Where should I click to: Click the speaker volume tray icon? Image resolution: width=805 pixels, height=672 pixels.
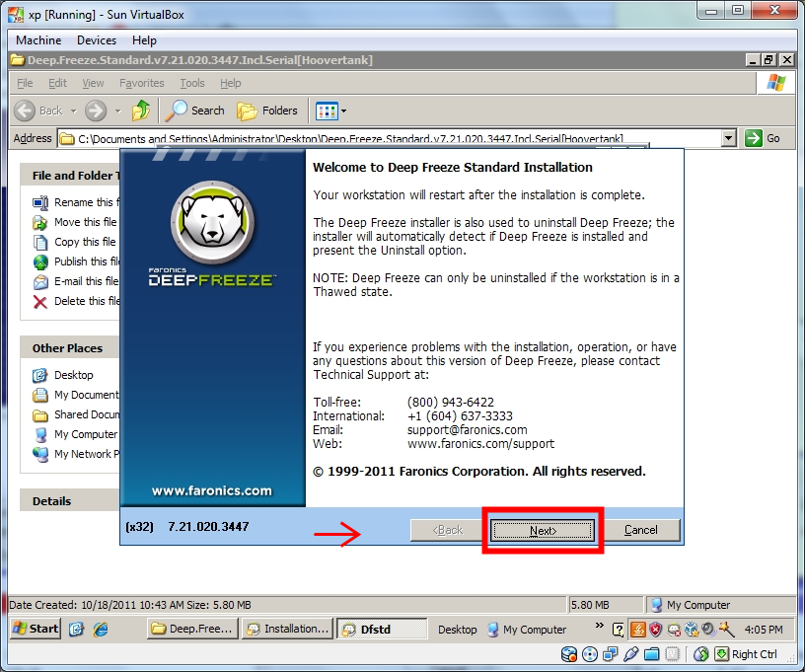click(706, 629)
